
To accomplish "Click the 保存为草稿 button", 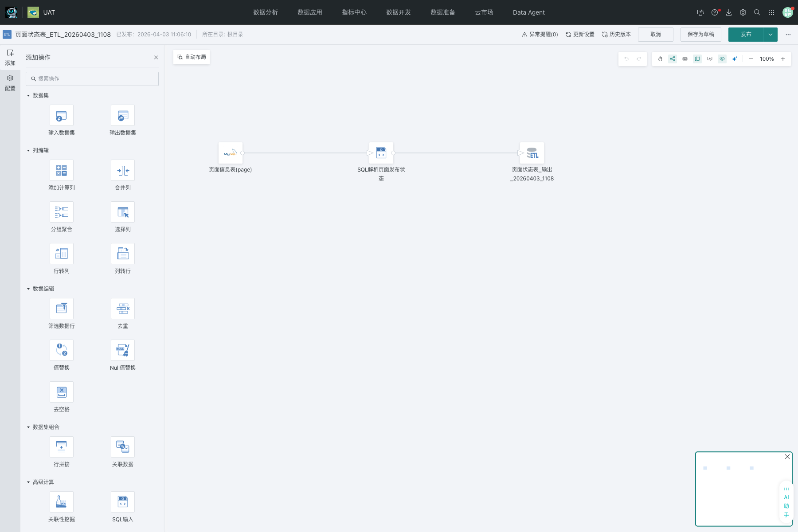I will 700,35.
